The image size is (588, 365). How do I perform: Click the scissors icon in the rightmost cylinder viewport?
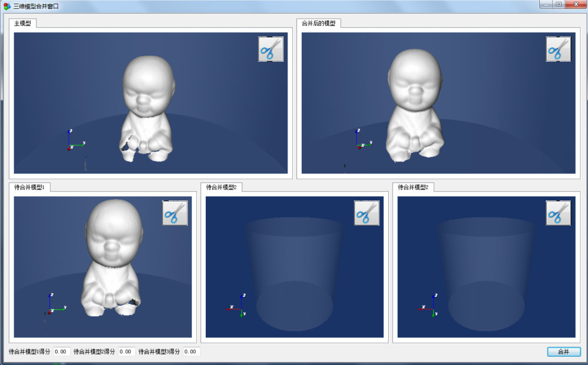559,213
